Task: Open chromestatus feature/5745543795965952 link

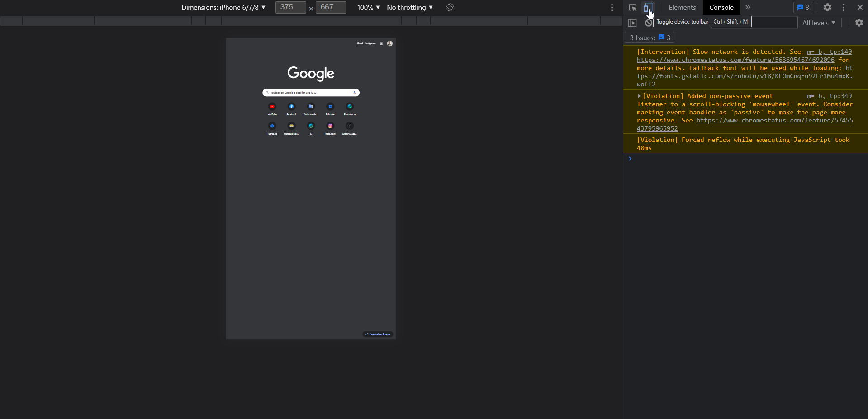Action: pos(745,124)
